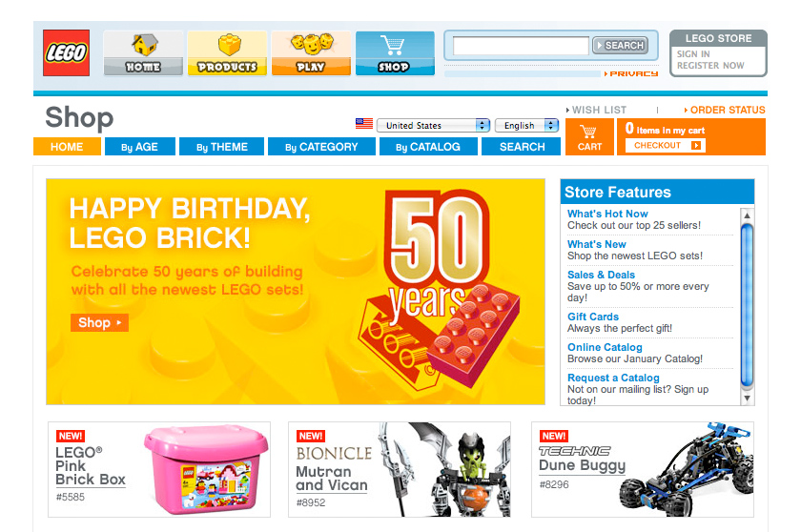This screenshot has height=532, width=801.
Task: Open the Pink Brick Box product thumbnail
Action: click(x=206, y=469)
